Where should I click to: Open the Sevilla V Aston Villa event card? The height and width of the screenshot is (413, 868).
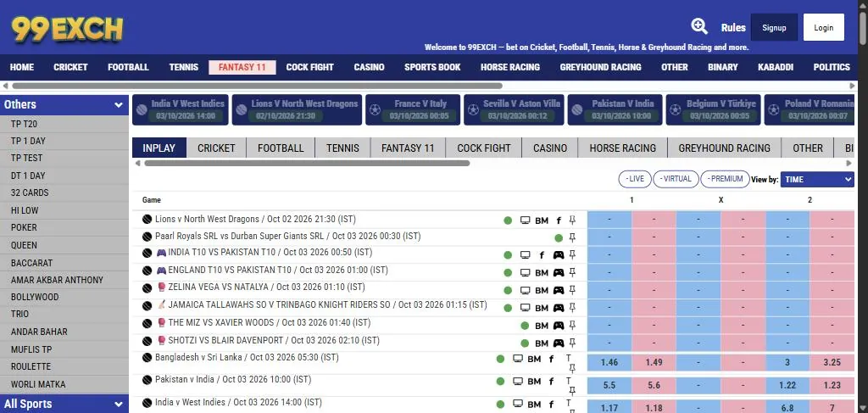coord(513,109)
